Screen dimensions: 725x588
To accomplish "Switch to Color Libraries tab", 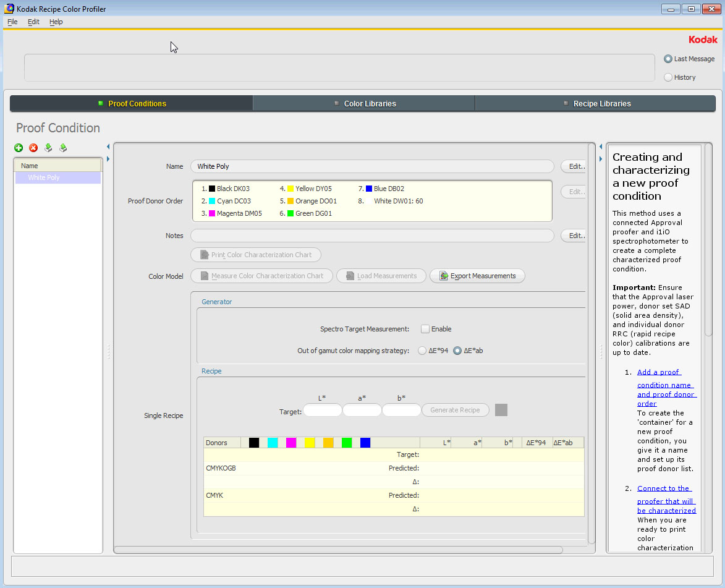I will 364,104.
